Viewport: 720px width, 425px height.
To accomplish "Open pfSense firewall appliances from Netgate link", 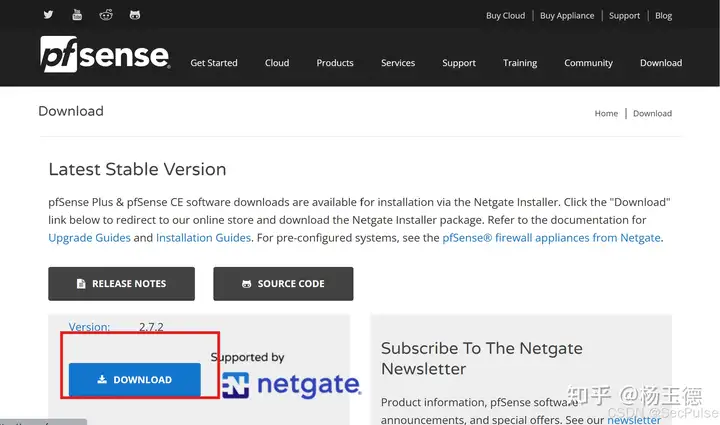I will pos(551,238).
